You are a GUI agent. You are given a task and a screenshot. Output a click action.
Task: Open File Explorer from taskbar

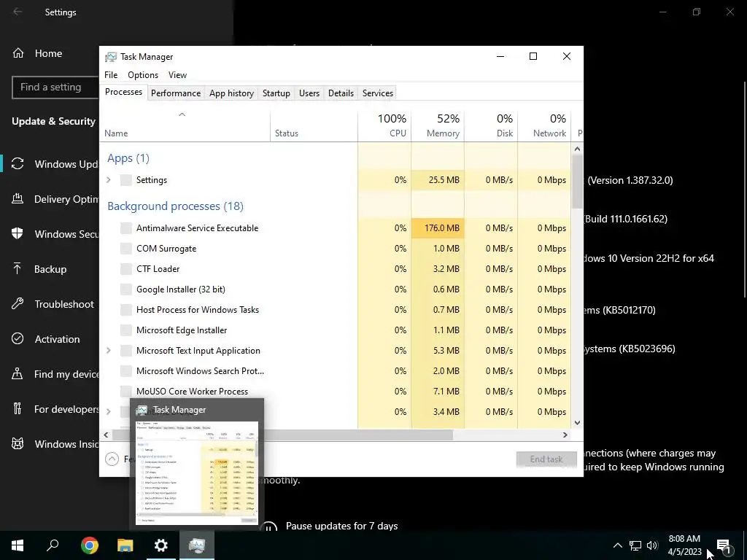click(x=125, y=545)
